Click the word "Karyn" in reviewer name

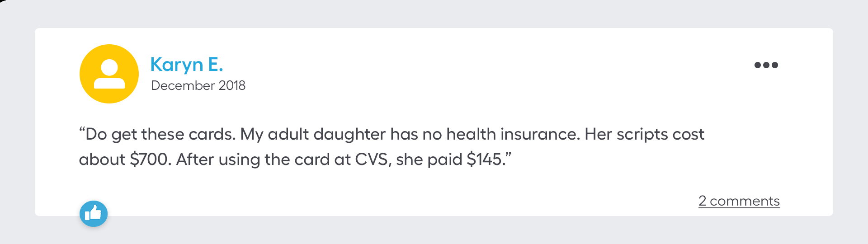tap(176, 65)
